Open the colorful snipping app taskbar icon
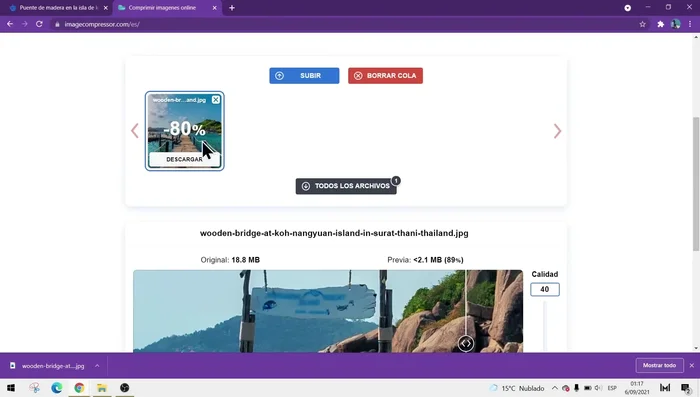 point(34,388)
